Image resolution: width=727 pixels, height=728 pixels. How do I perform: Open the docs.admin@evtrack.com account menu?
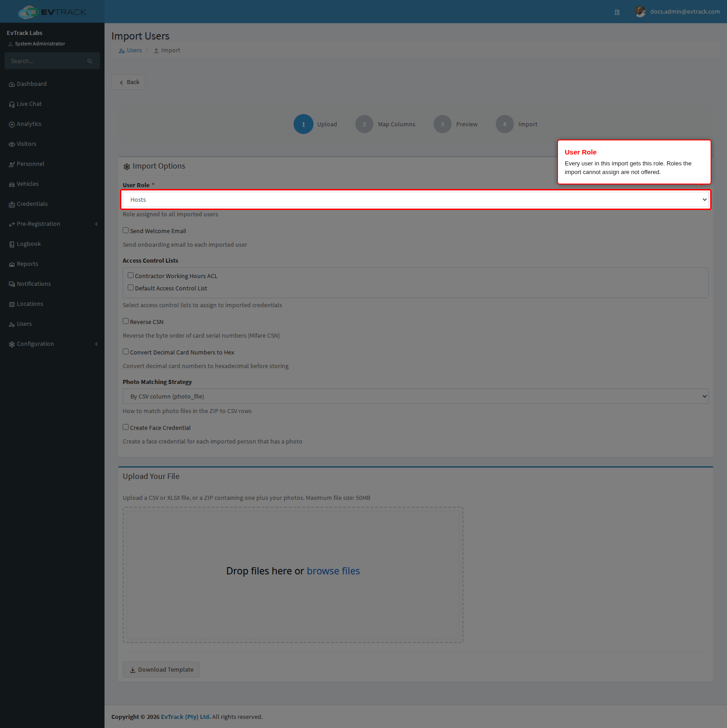[x=677, y=12]
